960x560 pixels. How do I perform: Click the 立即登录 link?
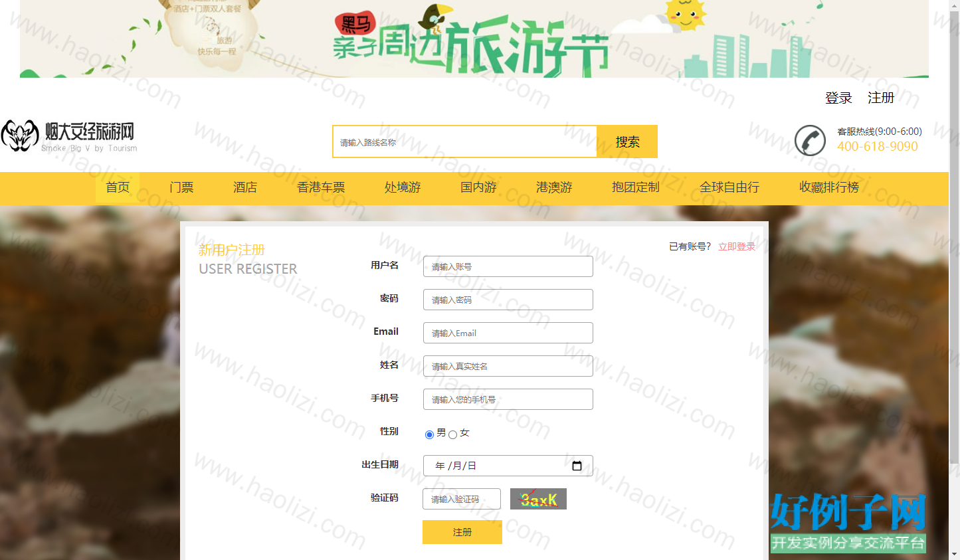737,246
